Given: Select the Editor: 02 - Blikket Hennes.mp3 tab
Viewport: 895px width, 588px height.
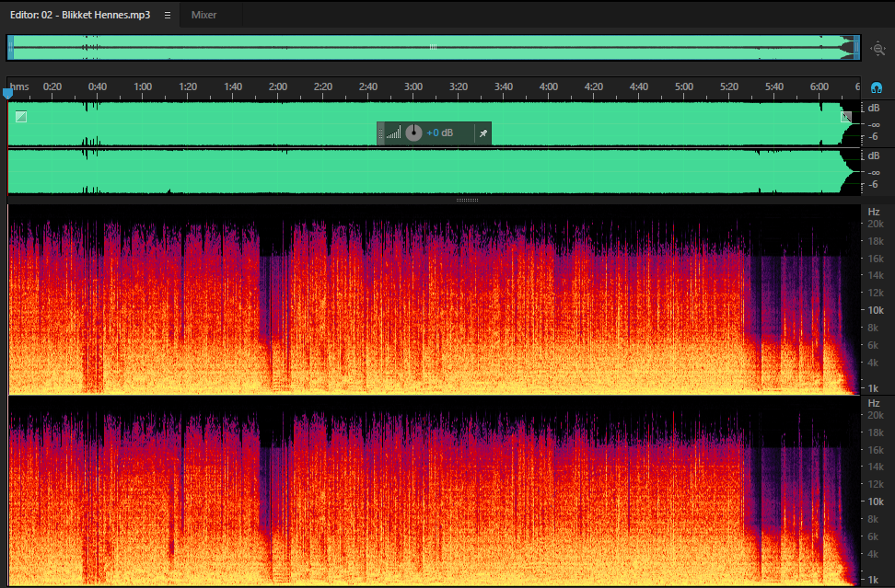Looking at the screenshot, I should tap(80, 15).
